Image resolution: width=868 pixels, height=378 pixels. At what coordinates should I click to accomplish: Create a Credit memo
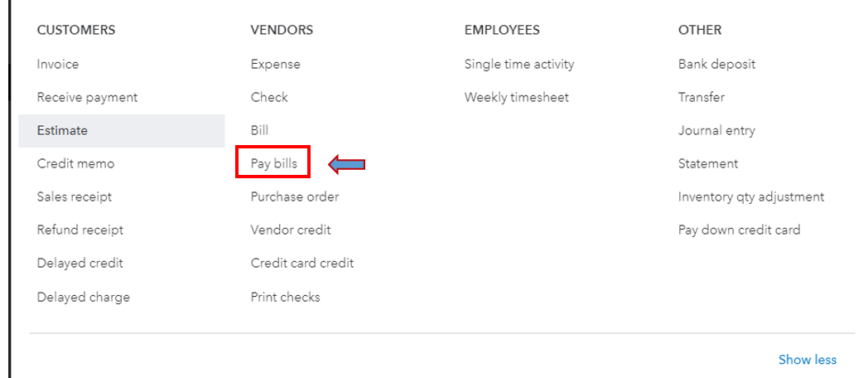[x=75, y=163]
